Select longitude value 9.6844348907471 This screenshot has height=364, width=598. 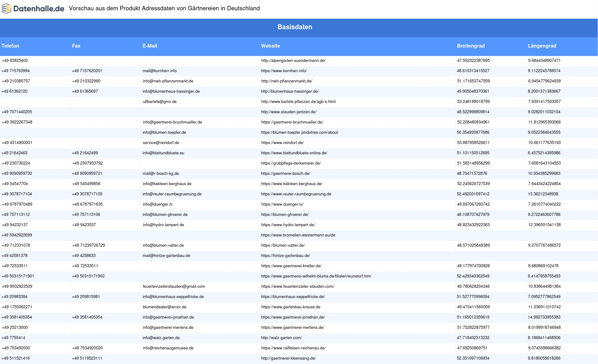(544, 61)
